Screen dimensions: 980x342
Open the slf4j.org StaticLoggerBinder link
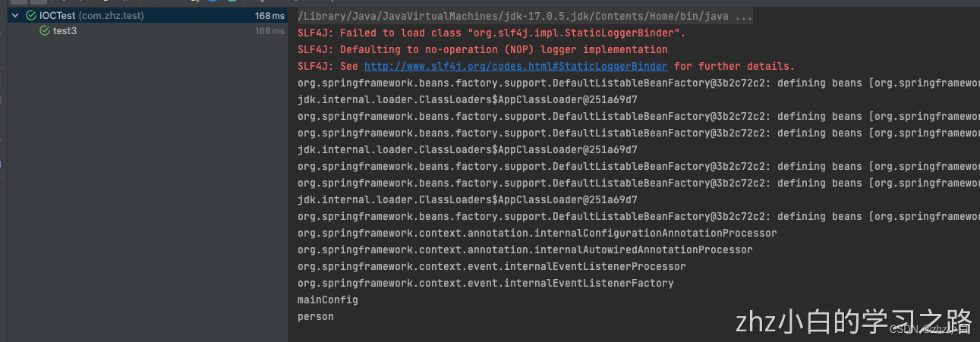pos(516,66)
